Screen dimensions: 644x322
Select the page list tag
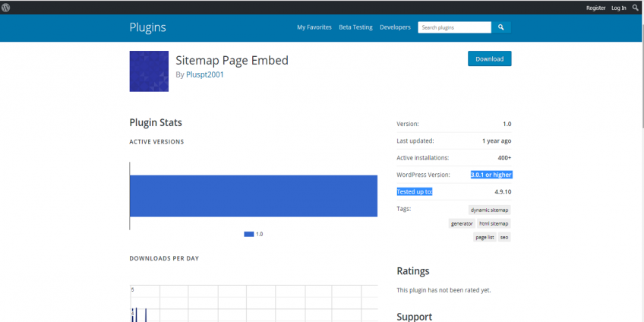click(x=485, y=238)
